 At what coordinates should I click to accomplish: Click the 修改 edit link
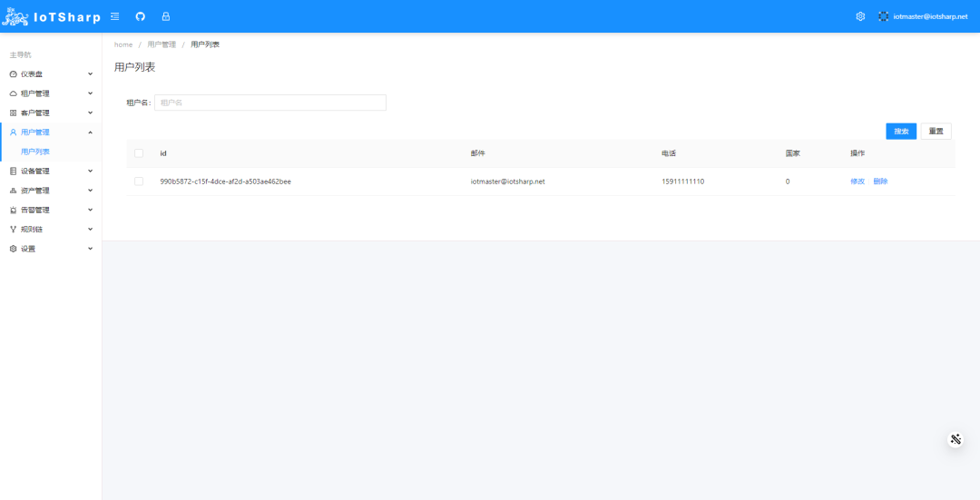point(857,181)
